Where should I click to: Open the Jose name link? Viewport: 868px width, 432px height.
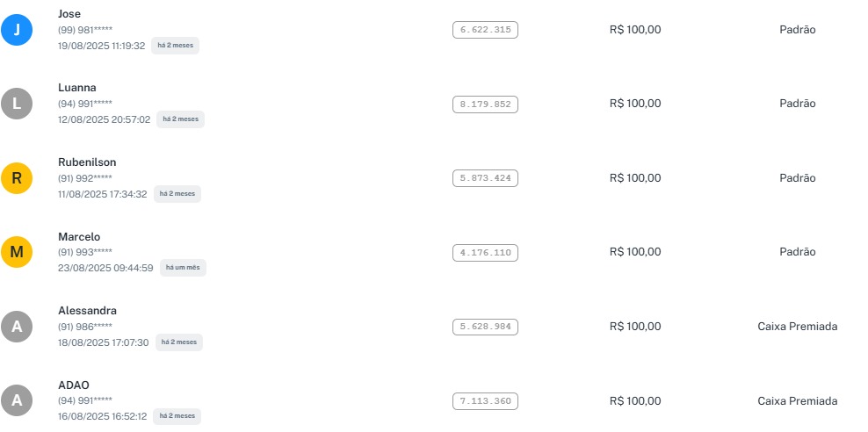coord(69,14)
